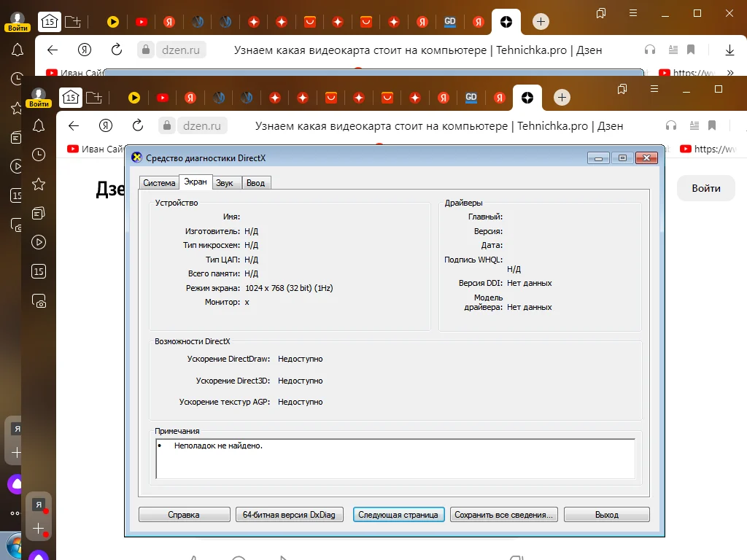
Task: Open Yandex home icon in outer browser toolbar
Action: coord(85,50)
